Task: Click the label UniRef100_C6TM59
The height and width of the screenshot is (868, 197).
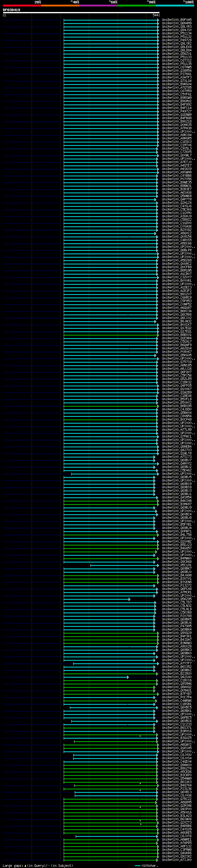Action: [177, 91]
